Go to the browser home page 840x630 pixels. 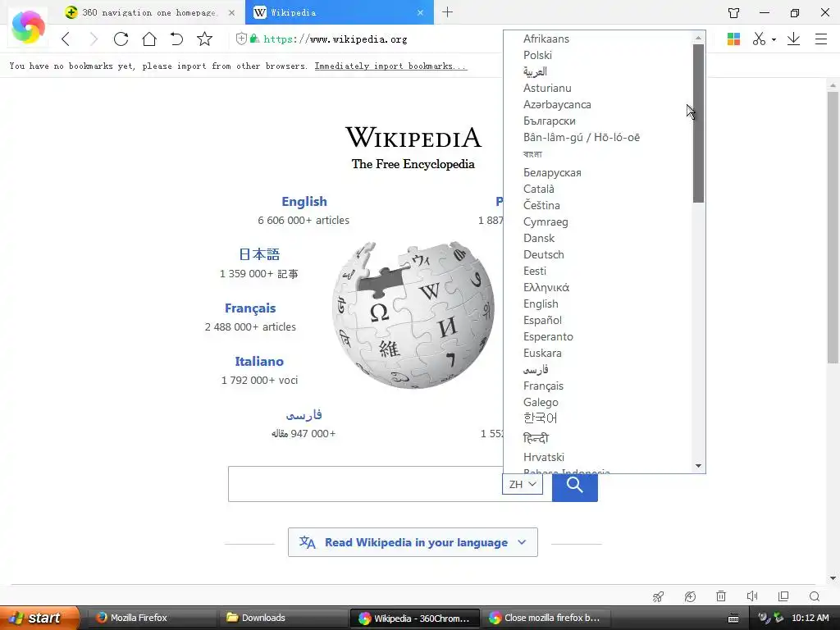click(x=149, y=39)
